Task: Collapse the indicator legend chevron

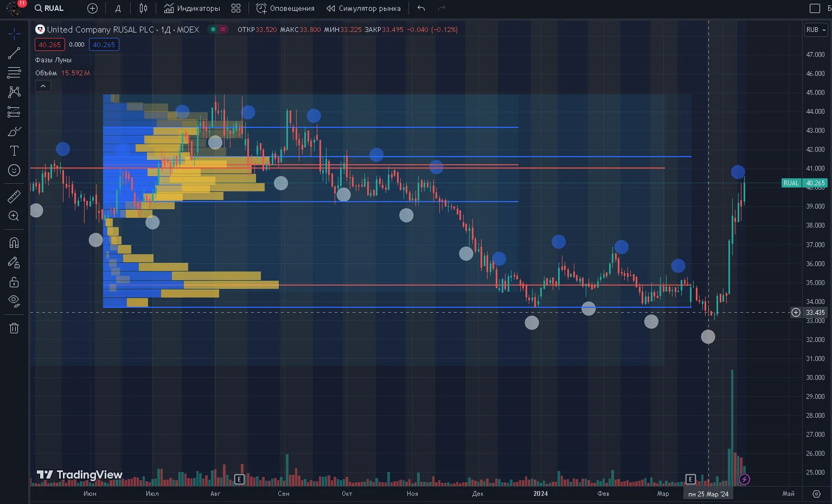Action: [x=43, y=86]
